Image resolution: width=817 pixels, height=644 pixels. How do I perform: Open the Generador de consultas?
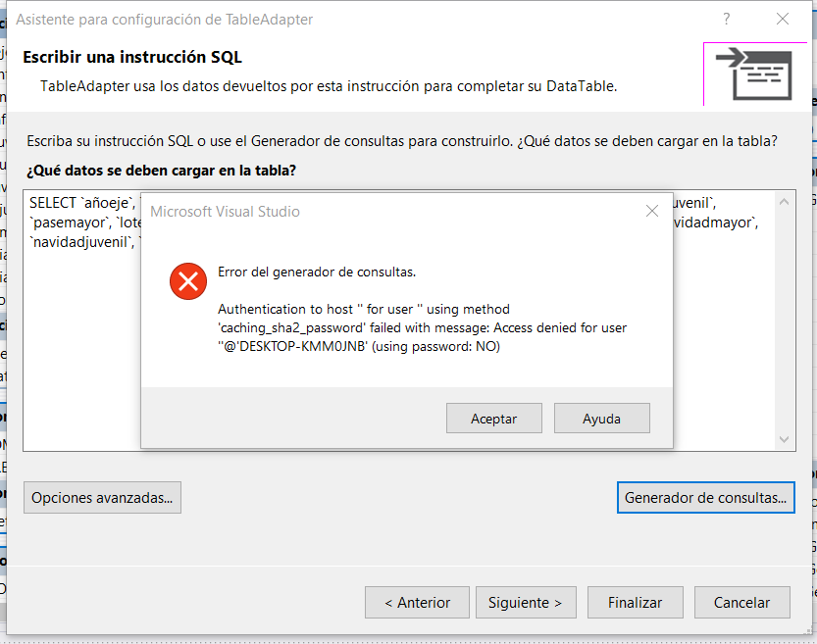[x=705, y=498]
